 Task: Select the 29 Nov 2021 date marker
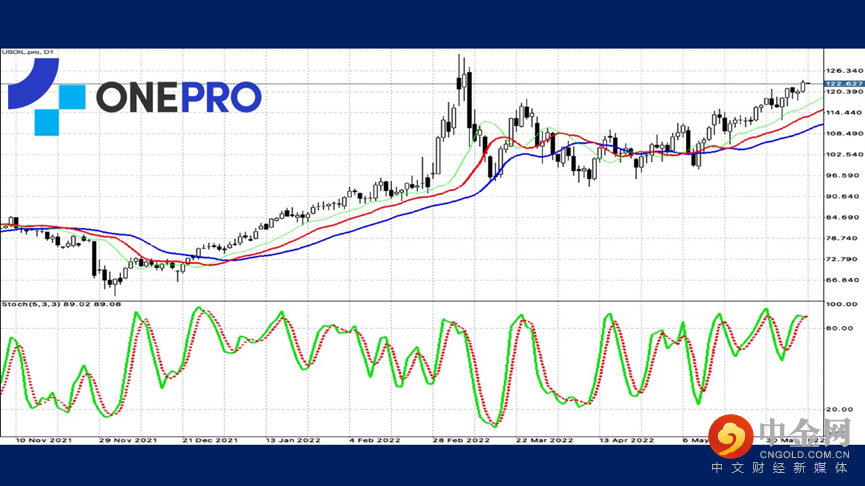[x=128, y=440]
